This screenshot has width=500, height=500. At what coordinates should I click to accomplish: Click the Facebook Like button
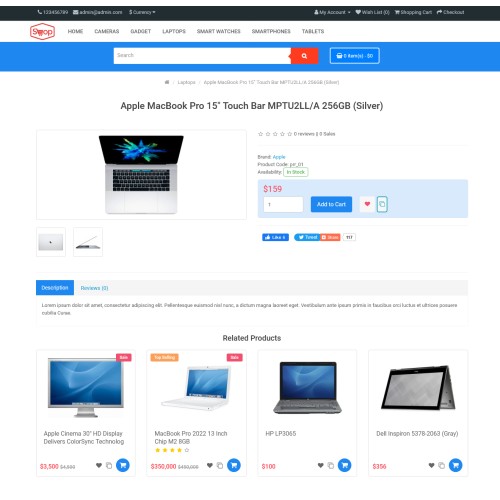click(x=275, y=237)
